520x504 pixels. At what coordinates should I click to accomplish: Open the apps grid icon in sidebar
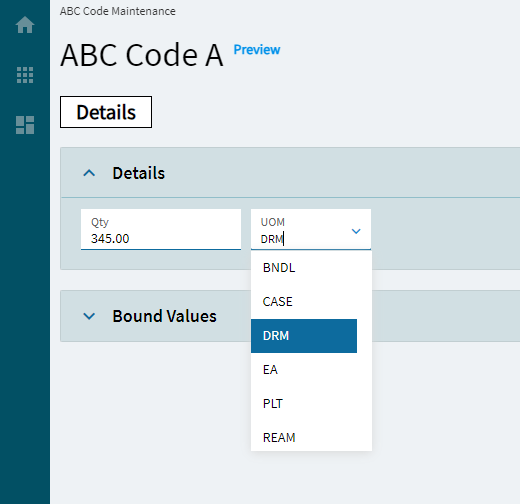25,75
